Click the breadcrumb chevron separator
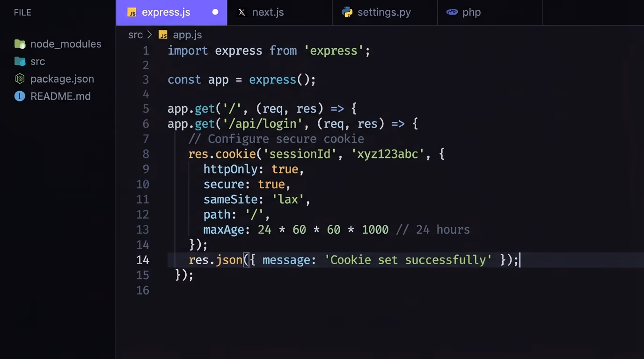644x359 pixels. click(x=150, y=35)
